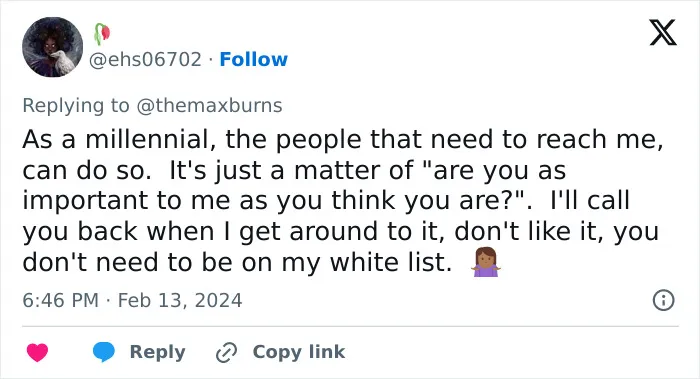The width and height of the screenshot is (700, 379).
Task: Select the Reply text button
Action: [x=157, y=352]
